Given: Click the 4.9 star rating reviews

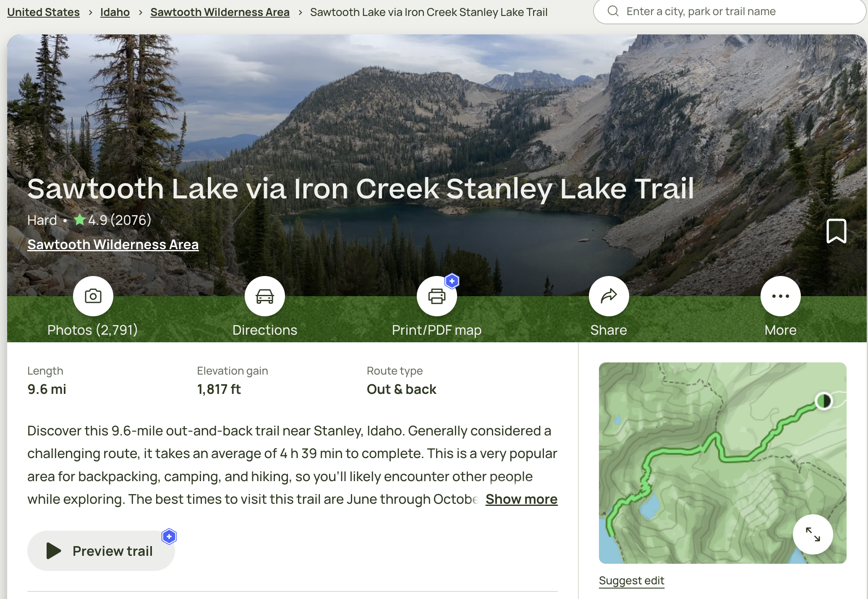Looking at the screenshot, I should pyautogui.click(x=112, y=220).
